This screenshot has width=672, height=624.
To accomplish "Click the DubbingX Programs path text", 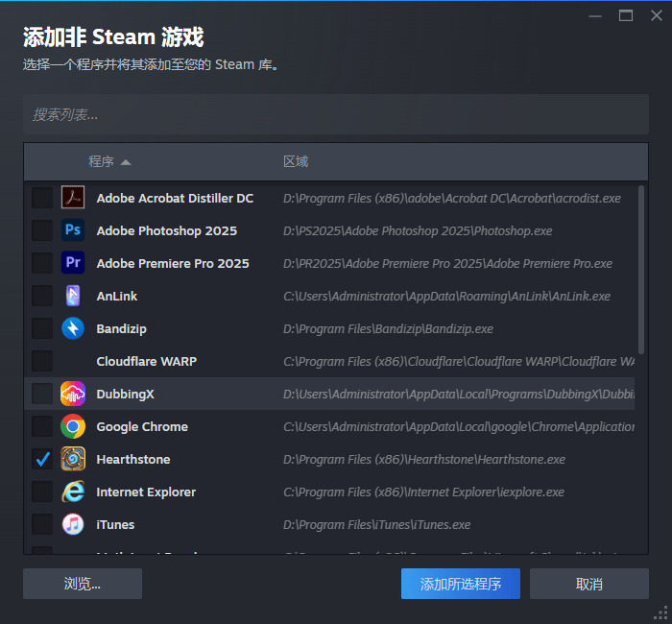I will [459, 395].
